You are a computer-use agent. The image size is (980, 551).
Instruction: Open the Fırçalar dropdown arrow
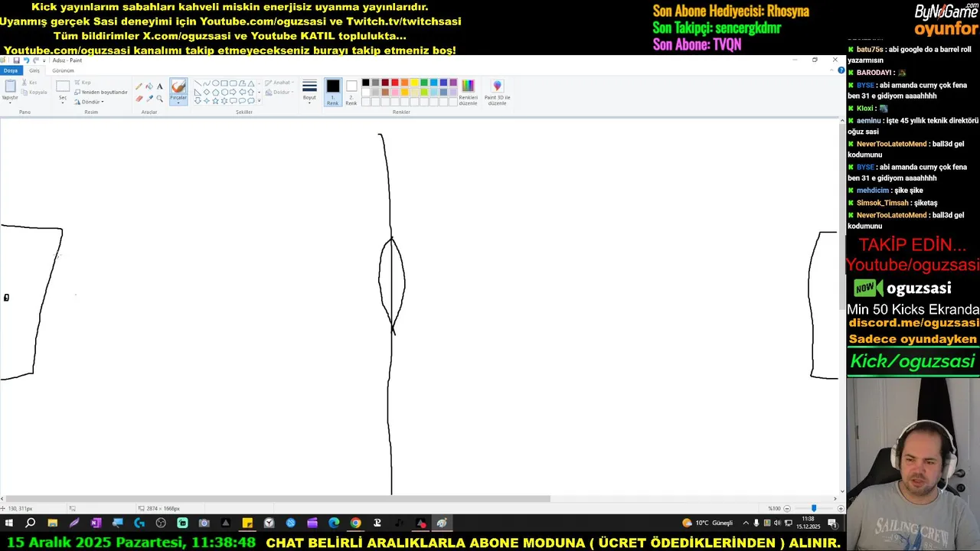tap(178, 103)
